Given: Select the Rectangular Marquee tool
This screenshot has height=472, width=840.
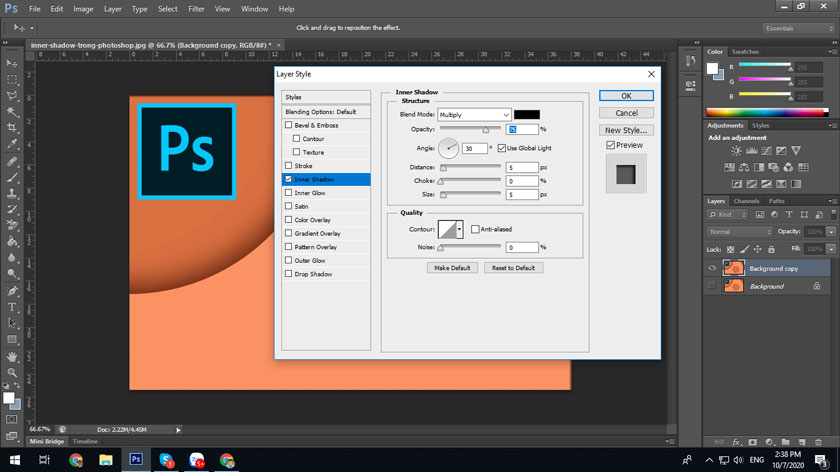Looking at the screenshot, I should pos(12,80).
